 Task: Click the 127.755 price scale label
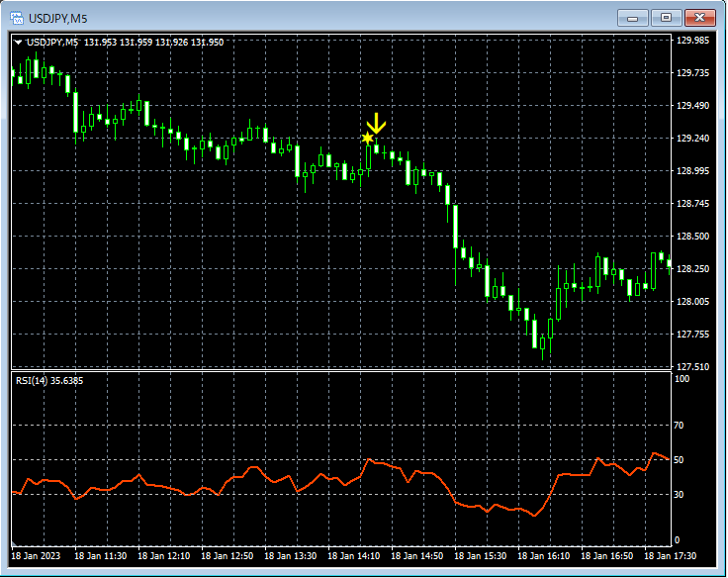[692, 335]
